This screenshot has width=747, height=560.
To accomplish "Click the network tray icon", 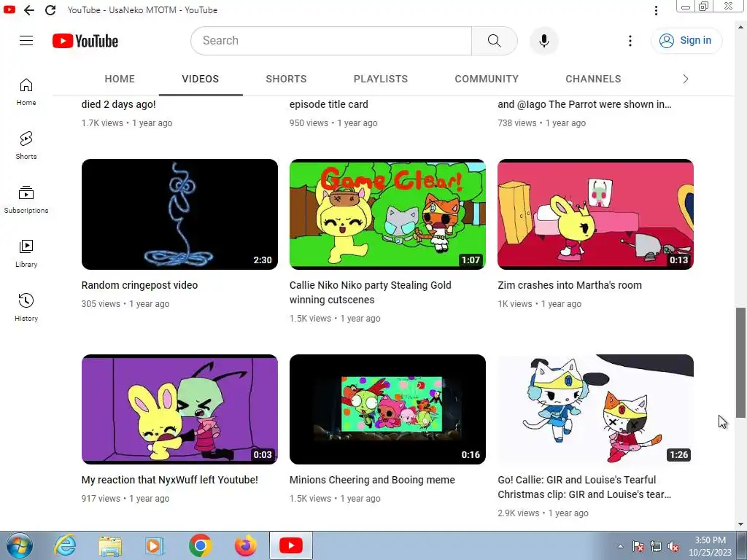I will click(x=656, y=547).
